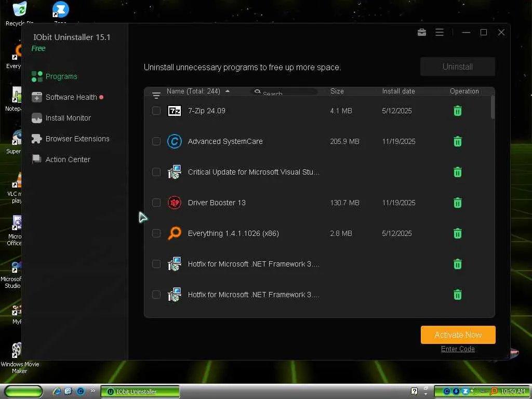Click trash icon for Critical Update row
532x399 pixels.
pyautogui.click(x=457, y=172)
